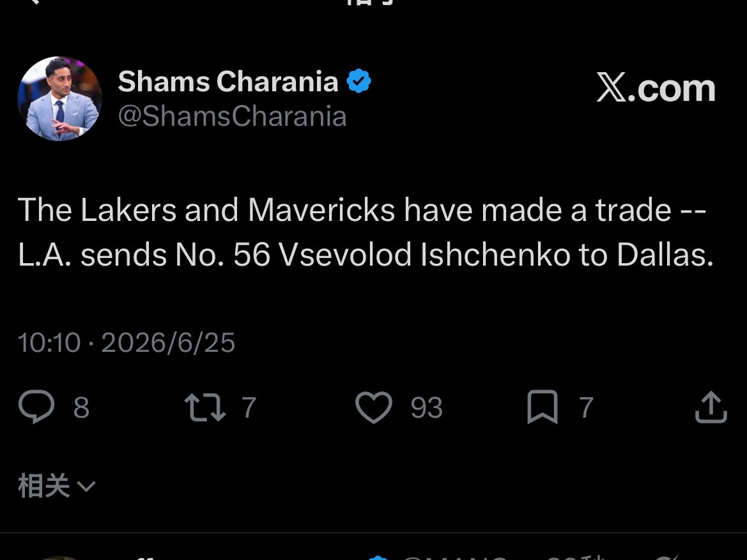Go back with the top-left arrow
The width and height of the screenshot is (747, 560).
point(33,2)
